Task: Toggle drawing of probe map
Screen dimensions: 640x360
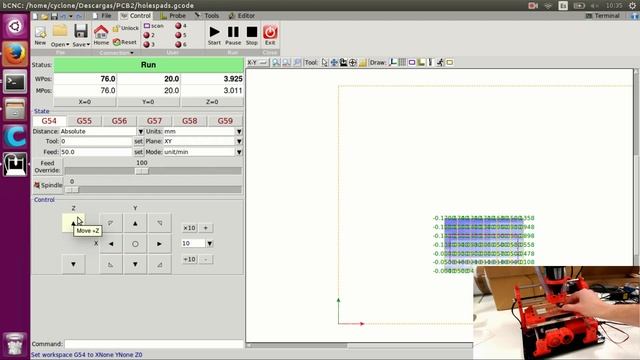Action: point(421,62)
